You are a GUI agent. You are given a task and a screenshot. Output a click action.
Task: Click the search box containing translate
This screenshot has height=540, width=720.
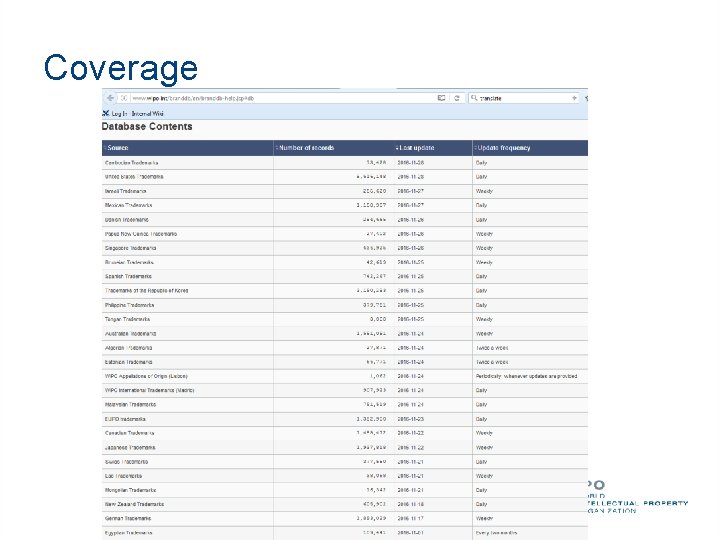coord(523,98)
